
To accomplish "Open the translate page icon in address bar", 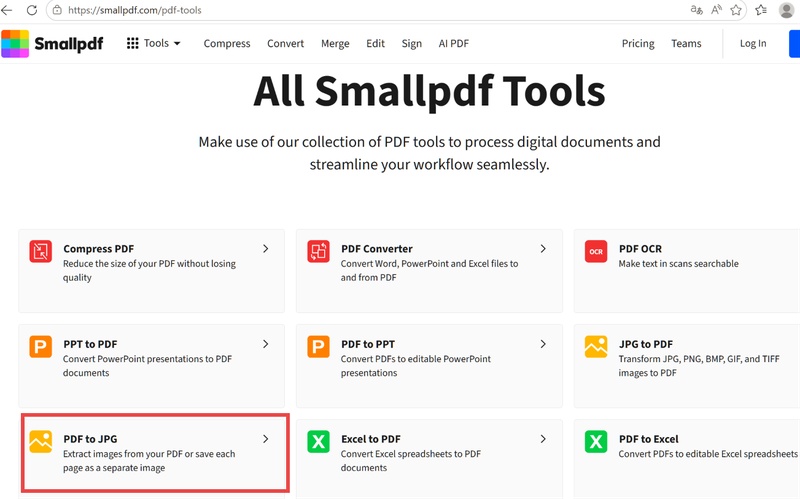I will click(x=696, y=10).
